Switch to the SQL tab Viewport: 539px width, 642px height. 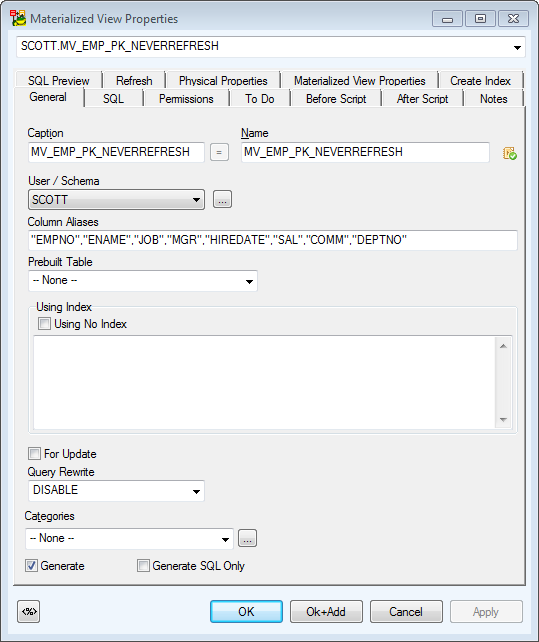tap(113, 99)
